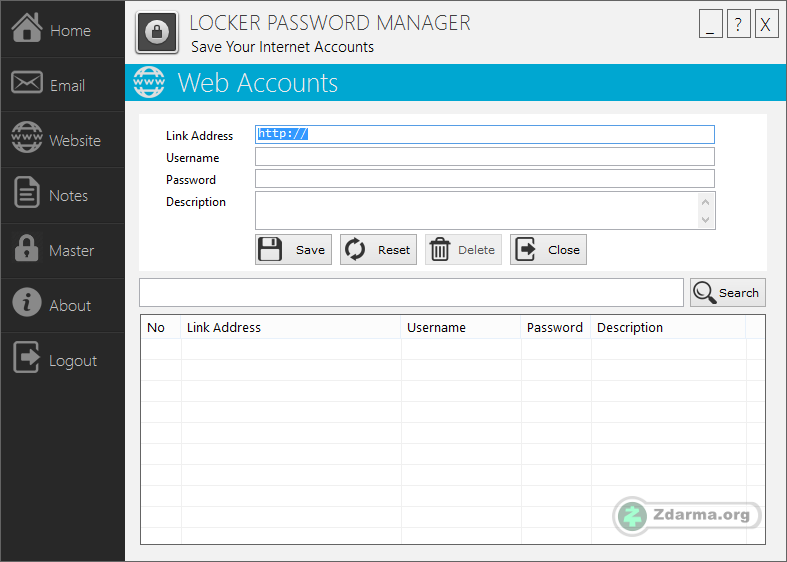Show the About page
The height and width of the screenshot is (562, 787).
coord(62,305)
